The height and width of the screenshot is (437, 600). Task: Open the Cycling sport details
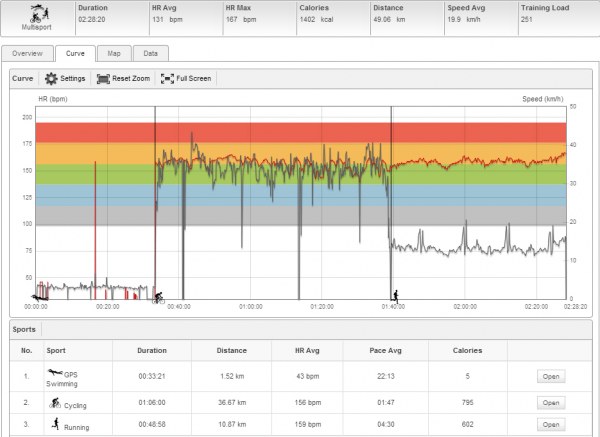pos(551,403)
